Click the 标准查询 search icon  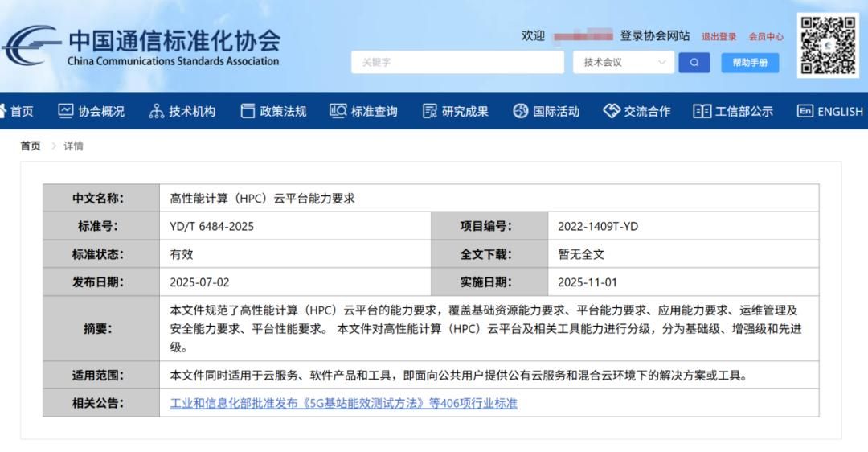pyautogui.click(x=338, y=111)
